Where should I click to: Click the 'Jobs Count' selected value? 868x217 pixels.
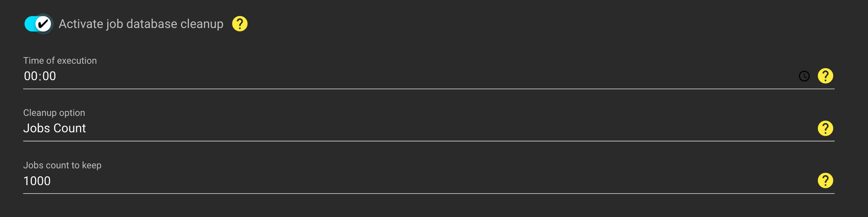pos(55,129)
